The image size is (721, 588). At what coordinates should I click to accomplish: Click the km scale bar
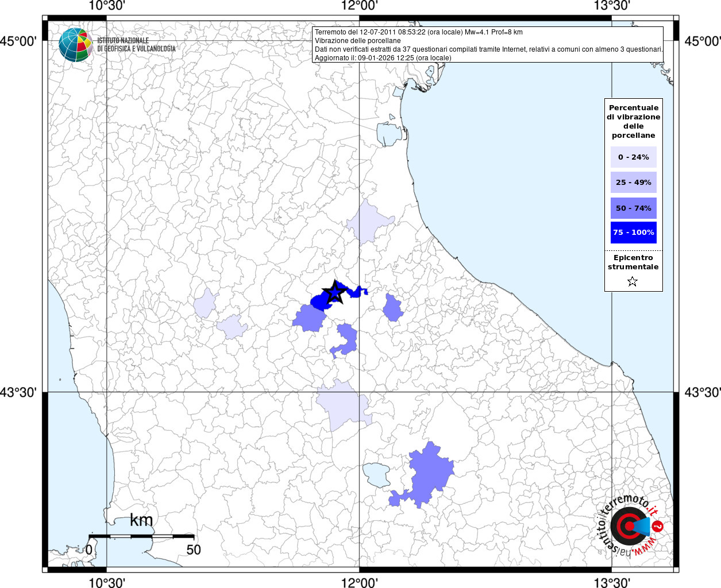pos(141,536)
